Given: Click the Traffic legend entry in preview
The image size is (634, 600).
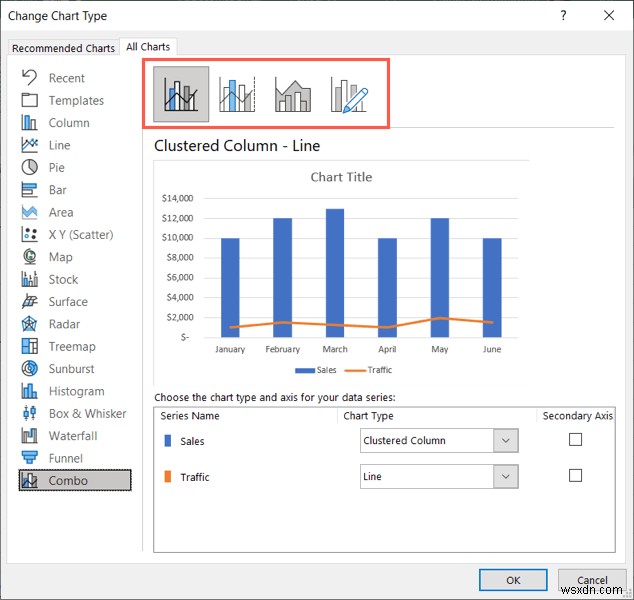Looking at the screenshot, I should (x=368, y=370).
